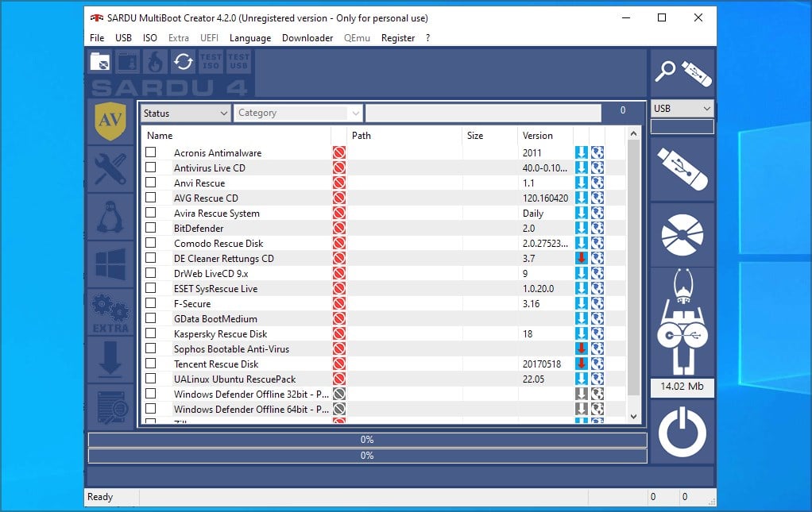Expand the Status dropdown

[186, 114]
